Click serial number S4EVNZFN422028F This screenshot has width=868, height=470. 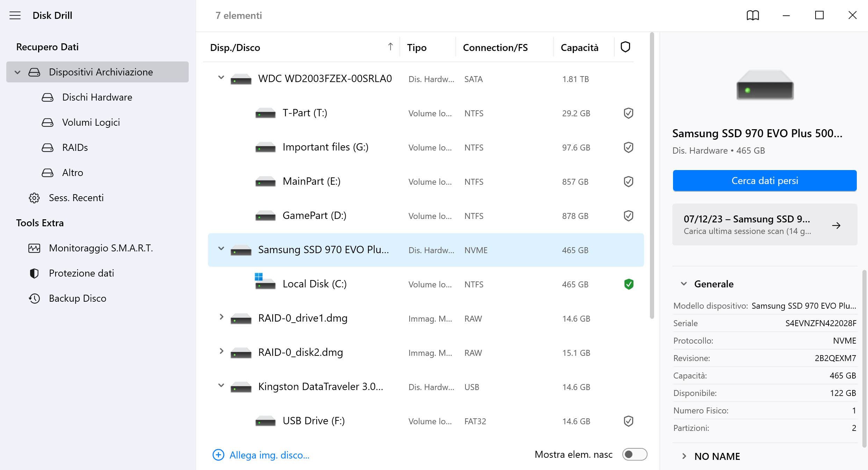click(x=820, y=323)
